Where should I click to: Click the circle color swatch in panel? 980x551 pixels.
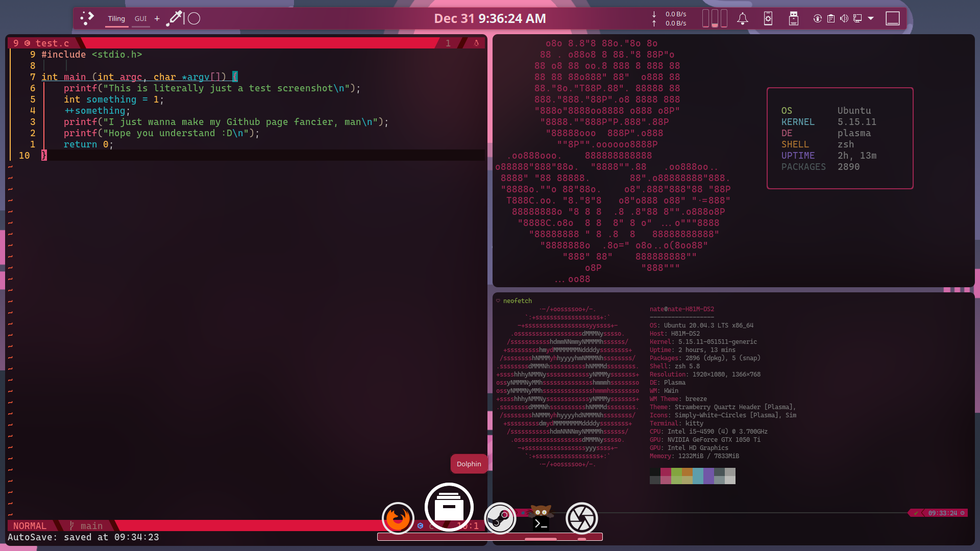pos(194,19)
